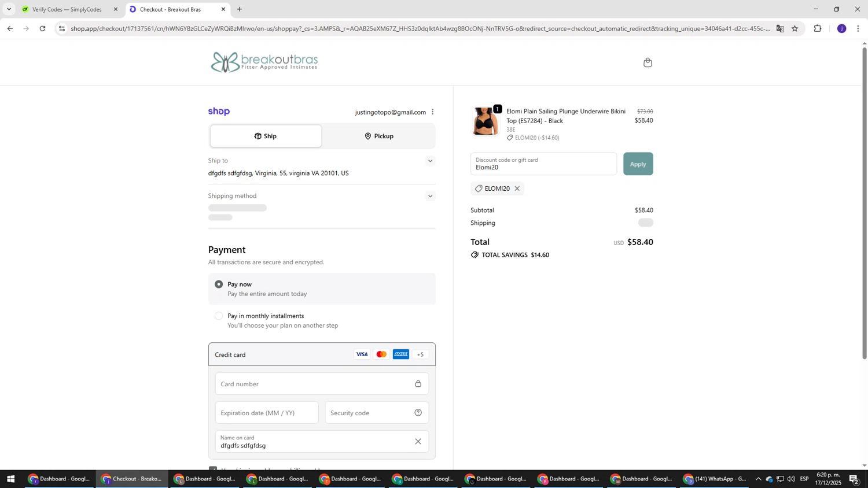Open the shopping bag cart icon
The image size is (868, 488).
point(648,62)
